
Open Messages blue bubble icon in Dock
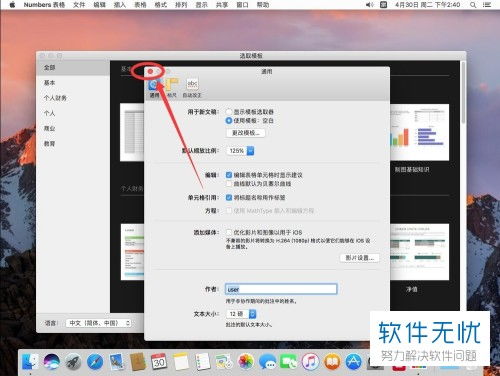267,361
